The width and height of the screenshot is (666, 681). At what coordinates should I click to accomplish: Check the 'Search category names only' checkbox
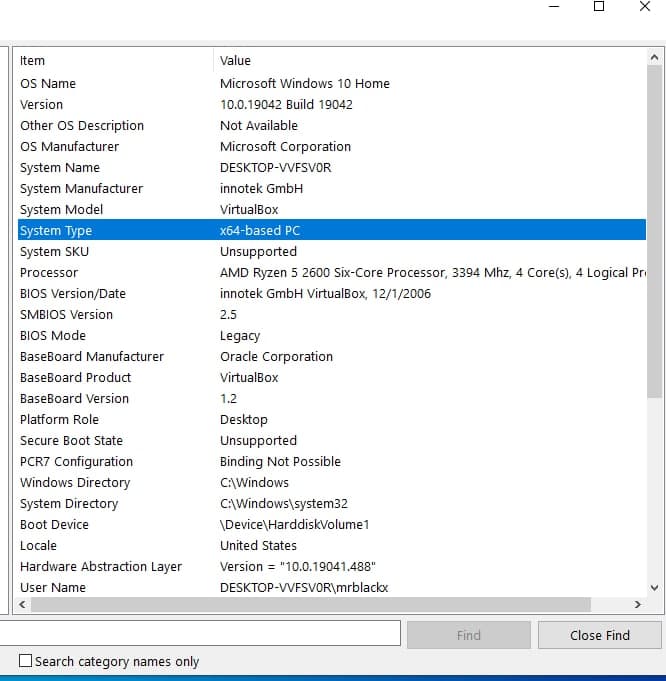tap(26, 661)
